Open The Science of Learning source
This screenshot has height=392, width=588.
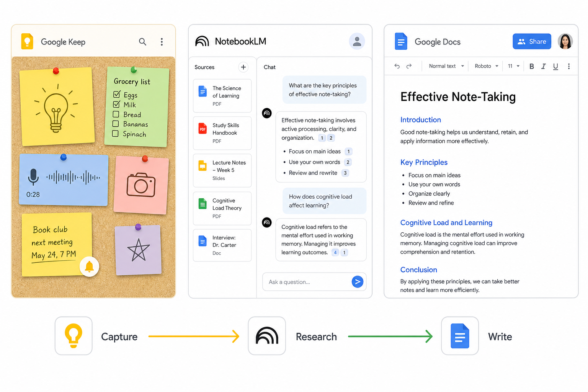click(x=222, y=96)
